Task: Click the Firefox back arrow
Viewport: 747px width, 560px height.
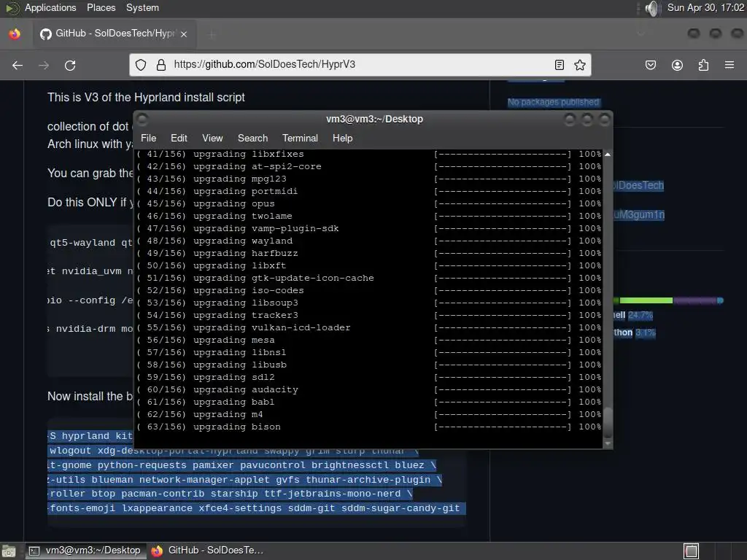Action: click(x=18, y=65)
